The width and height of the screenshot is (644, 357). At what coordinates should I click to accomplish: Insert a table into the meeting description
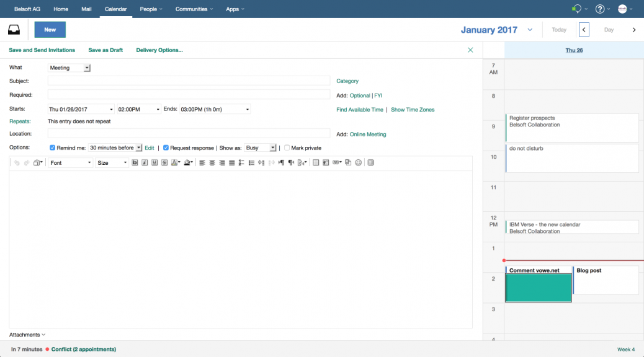coord(315,162)
